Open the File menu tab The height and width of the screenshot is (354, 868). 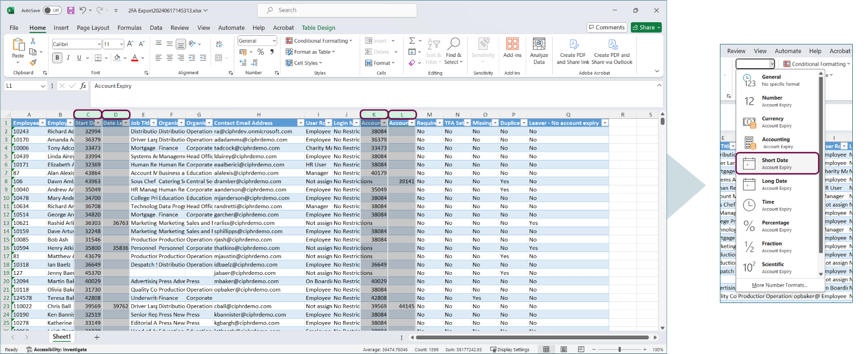click(x=14, y=28)
